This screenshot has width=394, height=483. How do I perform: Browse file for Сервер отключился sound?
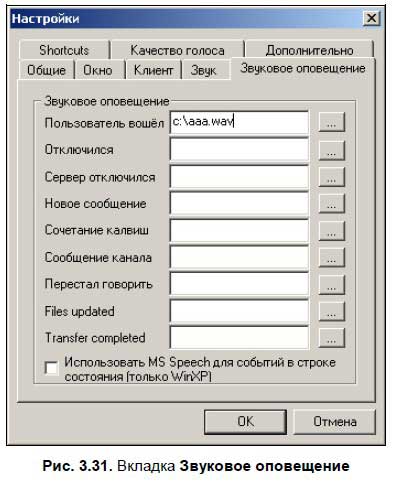pos(332,177)
